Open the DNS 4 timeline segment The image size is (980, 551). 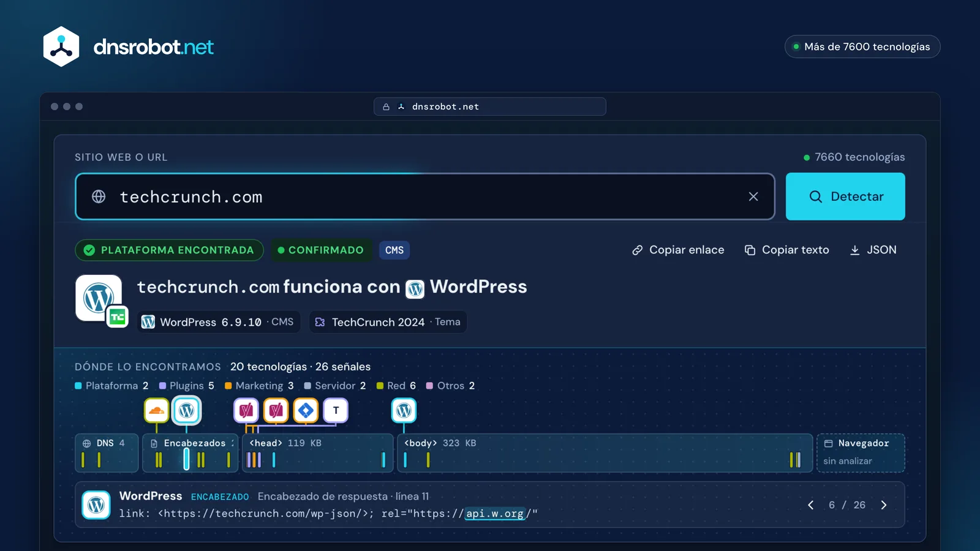[107, 453]
